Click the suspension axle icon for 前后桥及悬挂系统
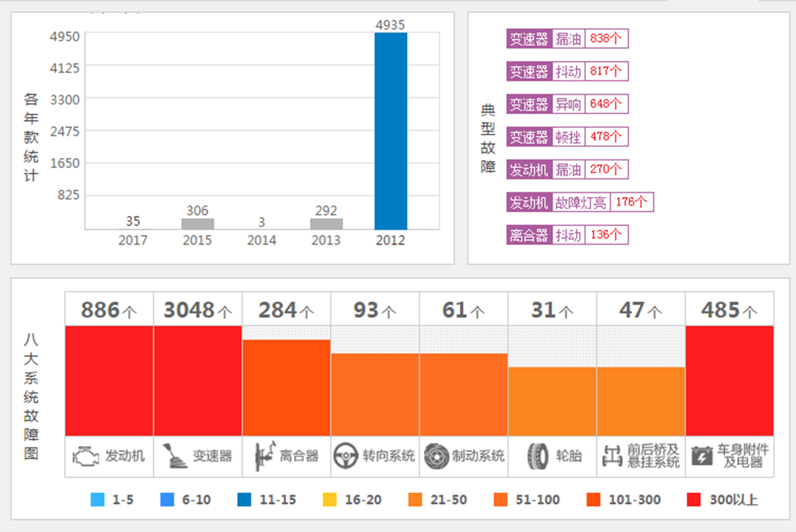This screenshot has width=796, height=532. 613,456
